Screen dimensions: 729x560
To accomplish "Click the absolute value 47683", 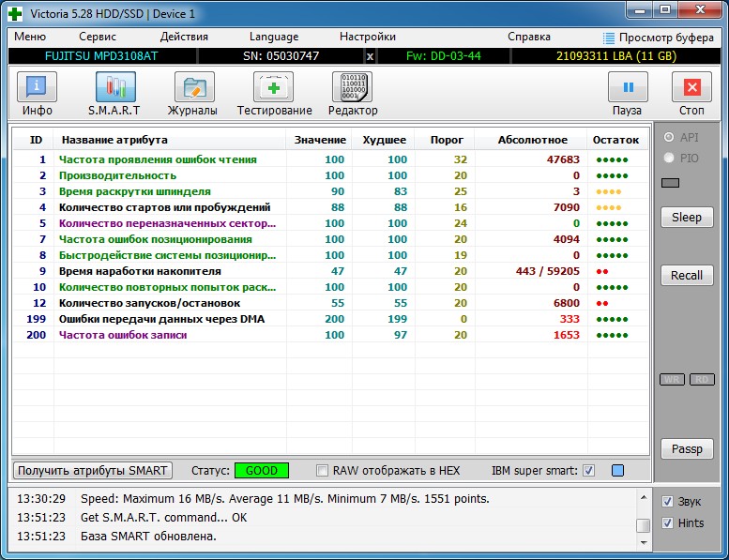I will 563,159.
